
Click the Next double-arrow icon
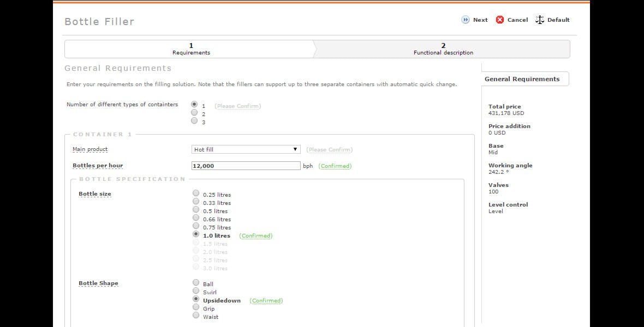pyautogui.click(x=466, y=20)
